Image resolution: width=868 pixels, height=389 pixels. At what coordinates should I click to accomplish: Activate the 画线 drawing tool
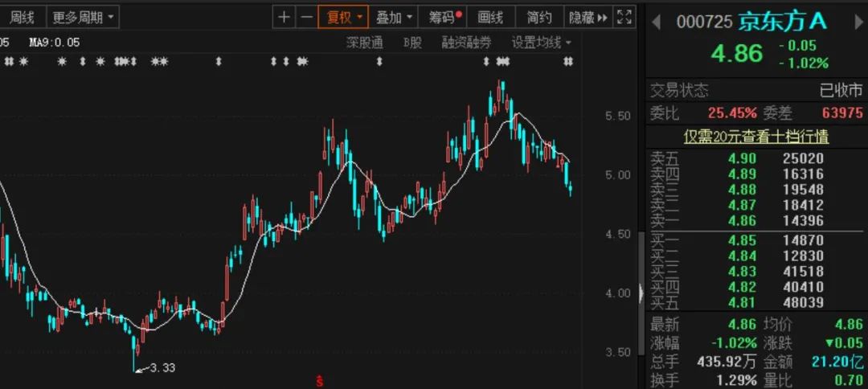pos(490,18)
